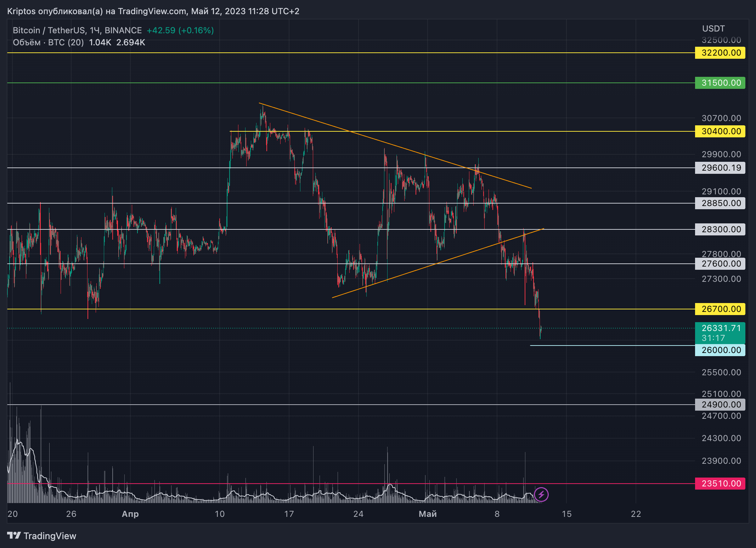Click the 17 date axis label
Image resolution: width=756 pixels, height=548 pixels.
tap(289, 514)
